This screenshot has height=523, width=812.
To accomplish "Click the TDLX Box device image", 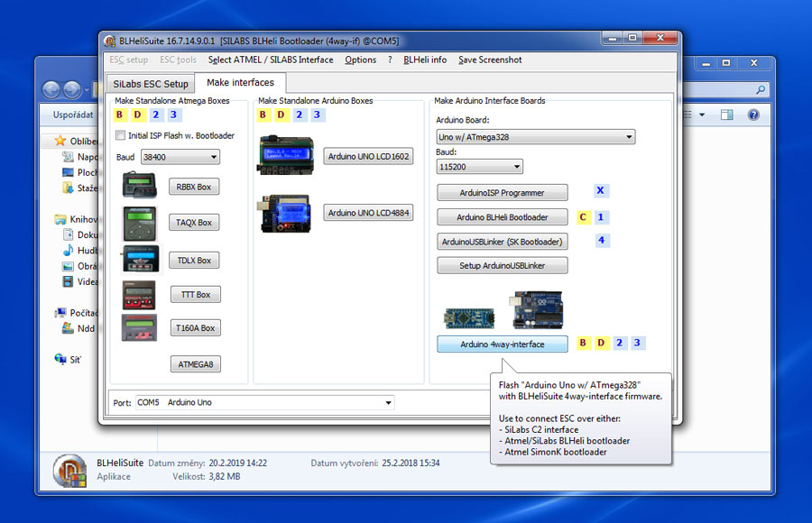I will [141, 259].
